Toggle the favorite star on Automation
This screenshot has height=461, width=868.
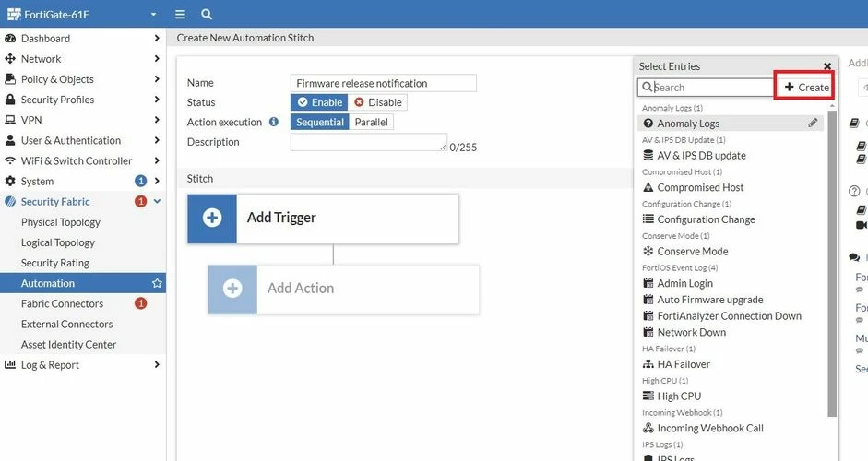157,283
